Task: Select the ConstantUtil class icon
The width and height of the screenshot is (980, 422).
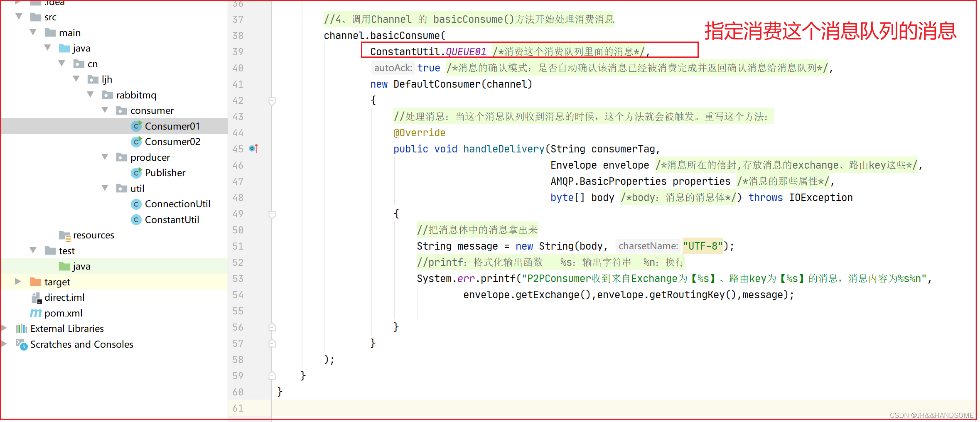Action: point(136,220)
